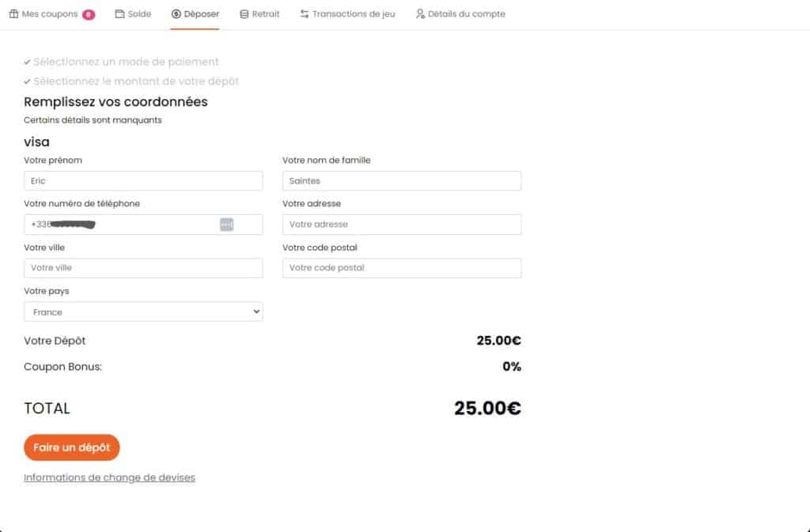Image resolution: width=810 pixels, height=532 pixels.
Task: Click the Coupon Bonus 0% value
Action: coord(512,367)
